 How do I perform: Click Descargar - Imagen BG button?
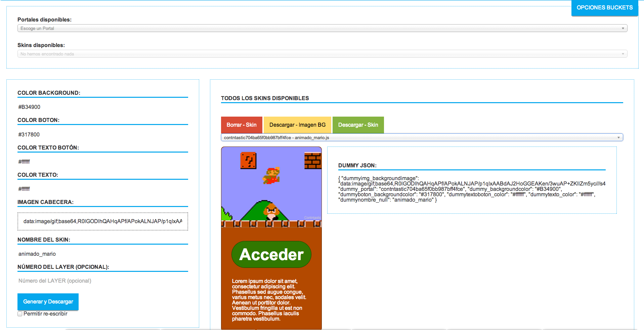(297, 125)
